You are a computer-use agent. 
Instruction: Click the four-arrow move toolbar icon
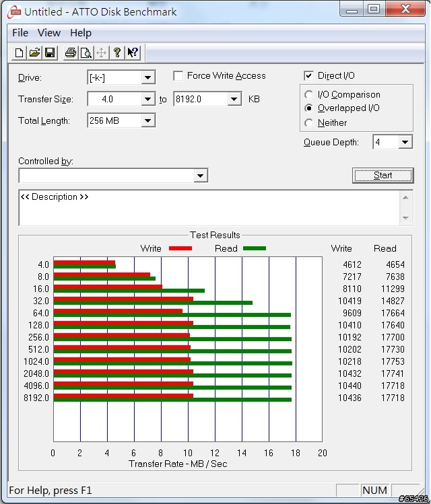101,52
